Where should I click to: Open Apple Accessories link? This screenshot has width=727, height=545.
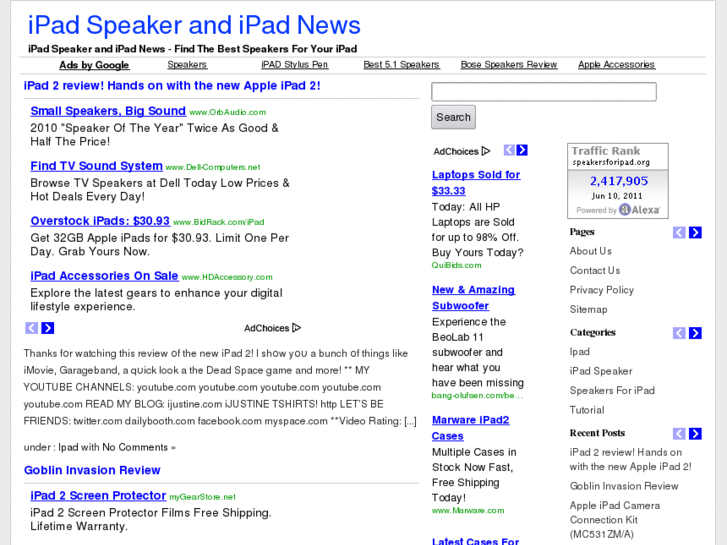point(617,64)
